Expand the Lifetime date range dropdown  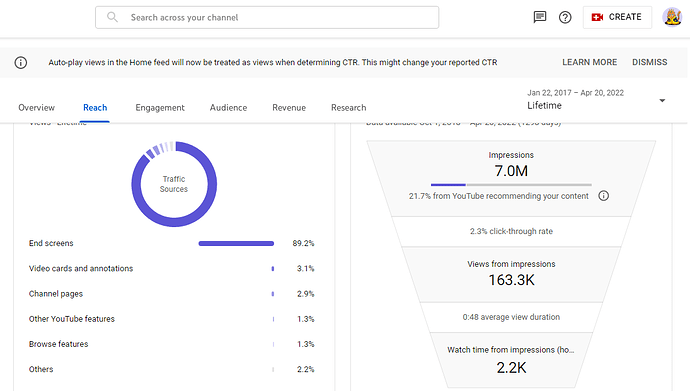[x=662, y=101]
